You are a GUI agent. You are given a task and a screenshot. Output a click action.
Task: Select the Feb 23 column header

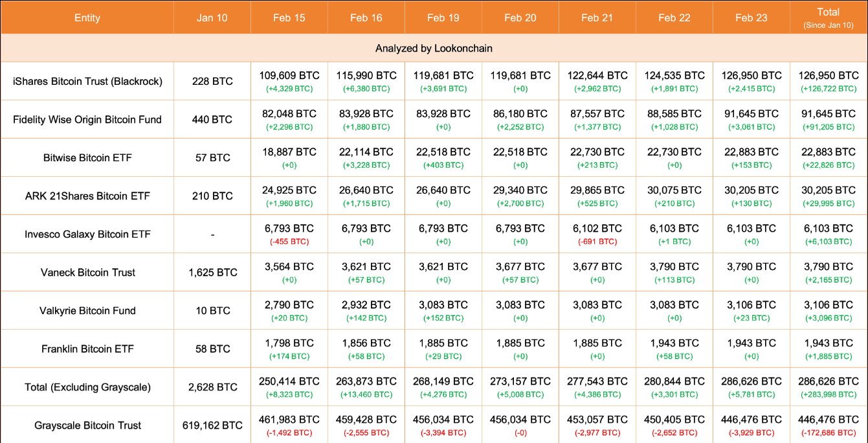point(751,17)
